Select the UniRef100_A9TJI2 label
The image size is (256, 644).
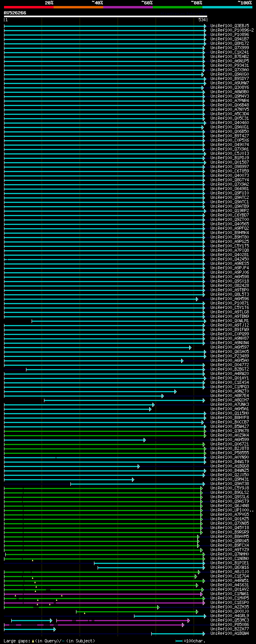tap(230, 325)
